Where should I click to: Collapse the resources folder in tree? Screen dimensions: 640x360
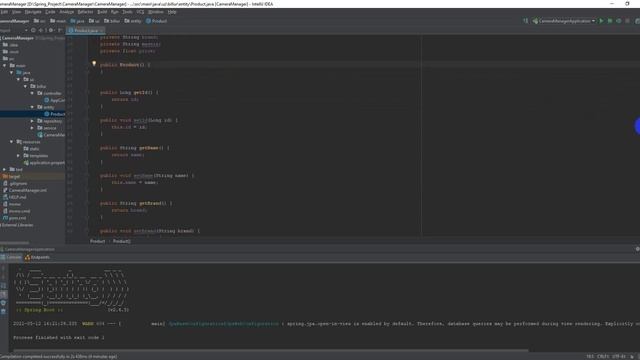pyautogui.click(x=12, y=142)
